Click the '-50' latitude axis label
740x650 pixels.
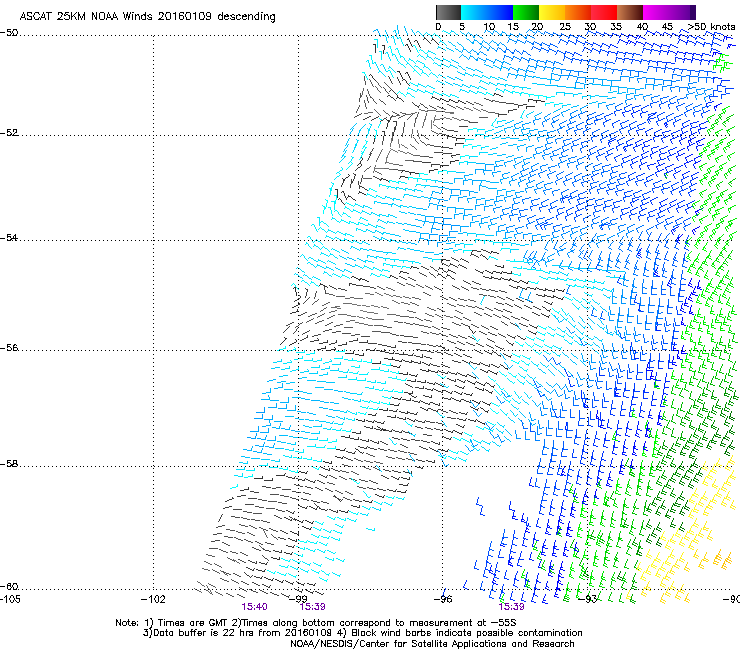click(9, 33)
